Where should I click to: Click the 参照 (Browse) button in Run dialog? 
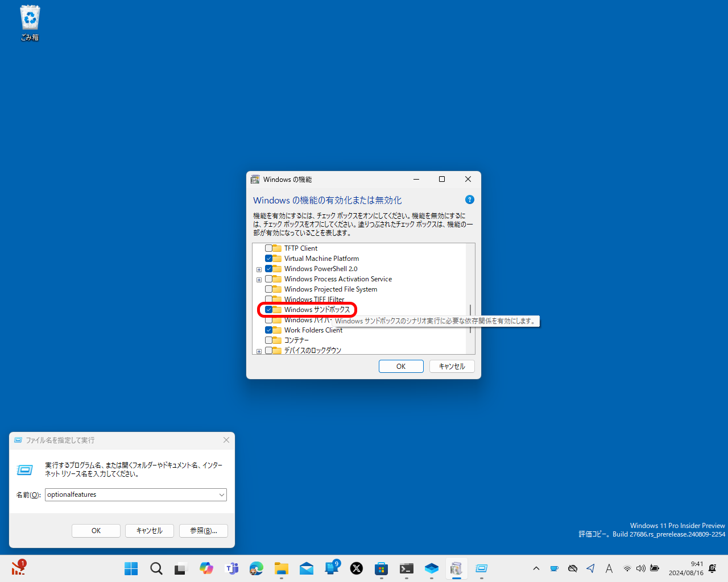tap(203, 530)
